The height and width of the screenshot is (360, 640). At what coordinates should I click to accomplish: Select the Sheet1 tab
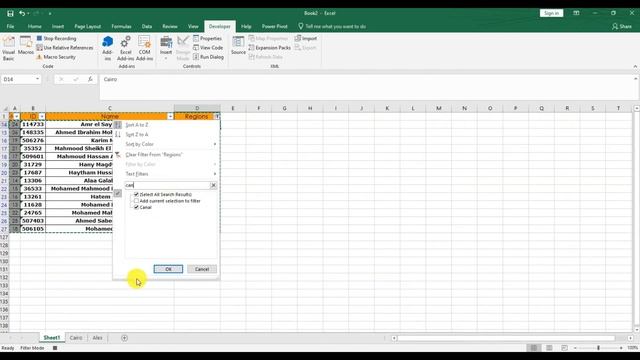(52, 338)
